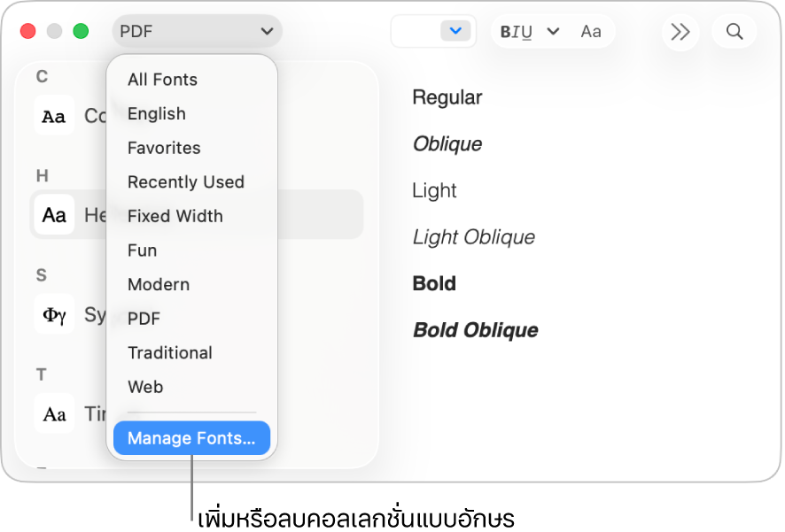
Task: Select the Helvetica font preview icon
Action: coord(54,214)
